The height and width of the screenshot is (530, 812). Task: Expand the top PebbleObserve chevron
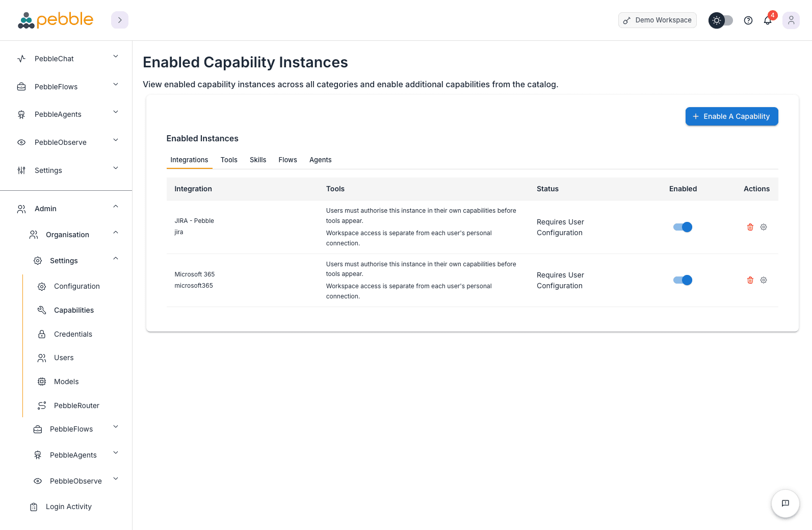[x=116, y=140]
